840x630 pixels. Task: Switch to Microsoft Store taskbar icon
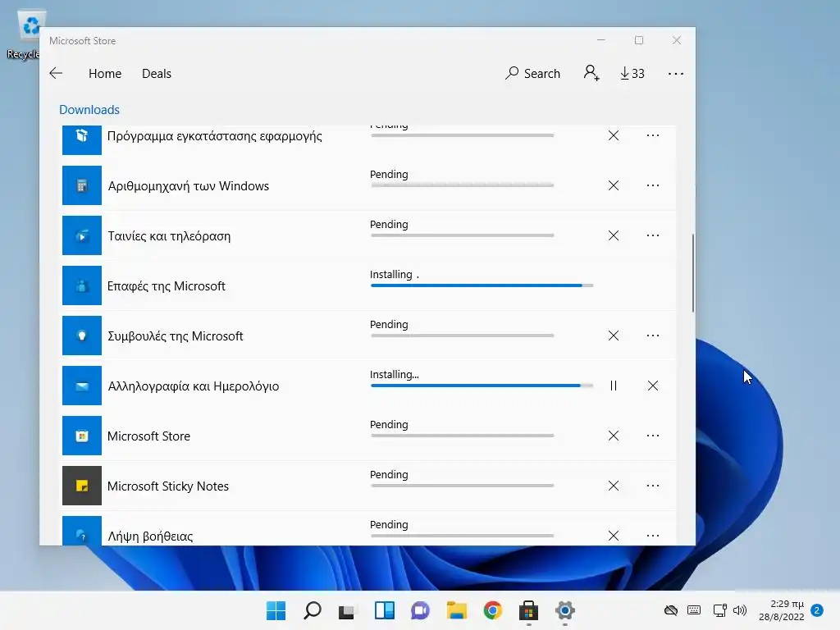pyautogui.click(x=529, y=610)
